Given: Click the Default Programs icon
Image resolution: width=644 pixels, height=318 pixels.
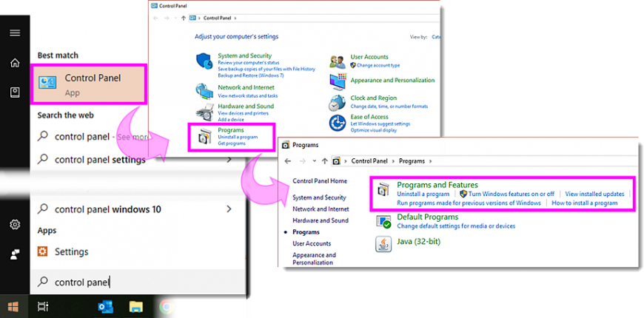Looking at the screenshot, I should [x=383, y=222].
